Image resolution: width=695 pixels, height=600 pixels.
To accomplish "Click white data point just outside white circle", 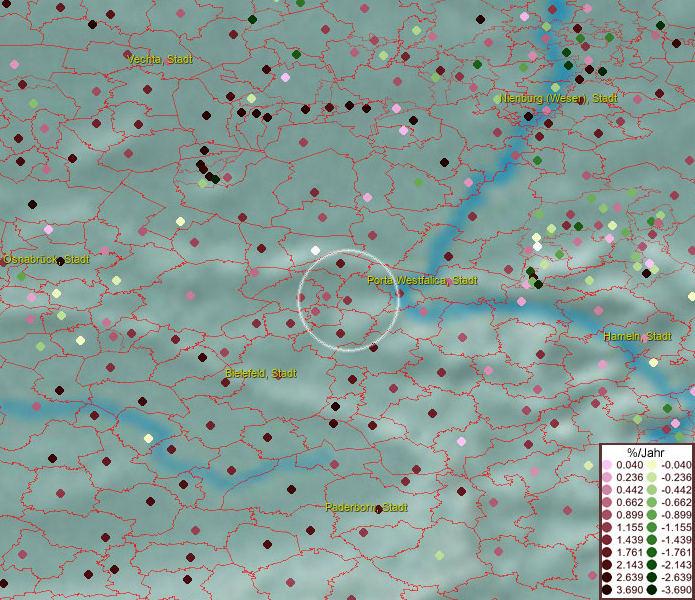I will pyautogui.click(x=315, y=250).
